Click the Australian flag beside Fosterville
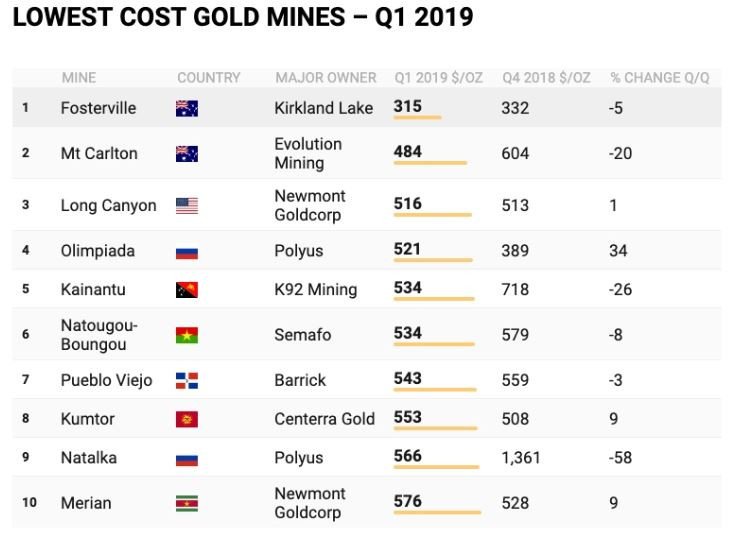 click(x=187, y=109)
